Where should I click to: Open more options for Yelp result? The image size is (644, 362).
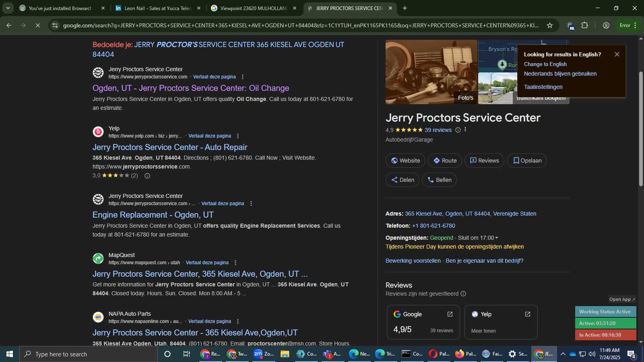pyautogui.click(x=237, y=136)
